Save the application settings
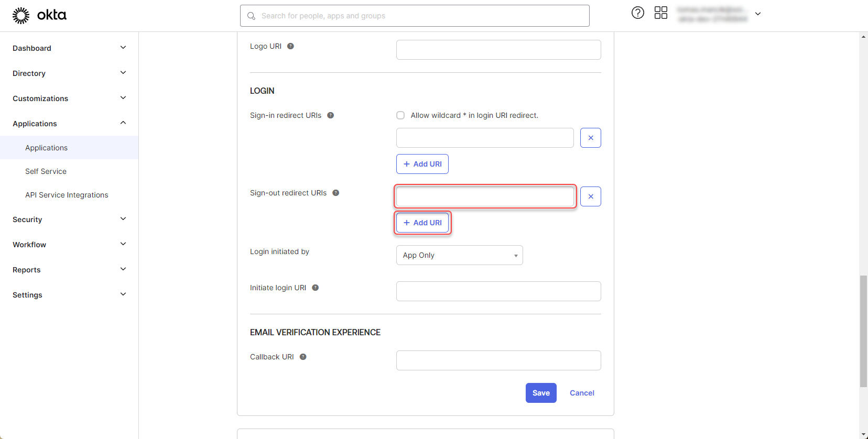Viewport: 868px width, 439px height. [x=540, y=393]
